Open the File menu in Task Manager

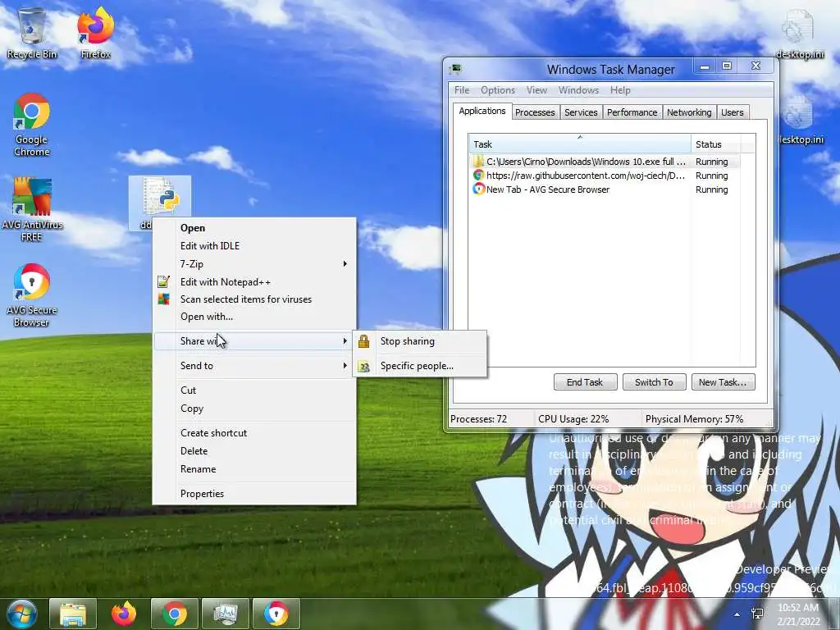[462, 90]
